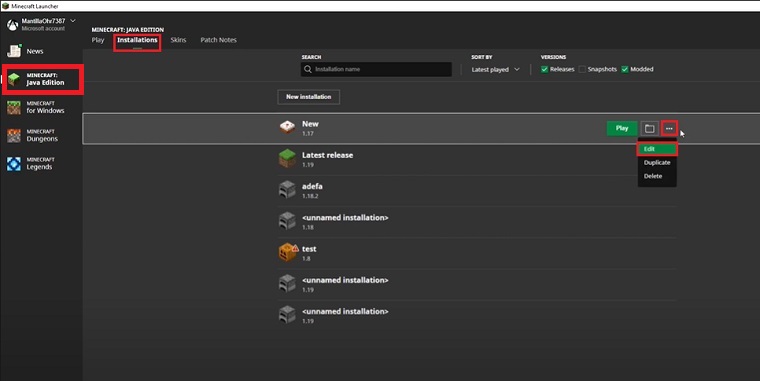This screenshot has width=760, height=381.
Task: Click furnace icon of unnamed 1.18 installation
Action: tap(287, 221)
